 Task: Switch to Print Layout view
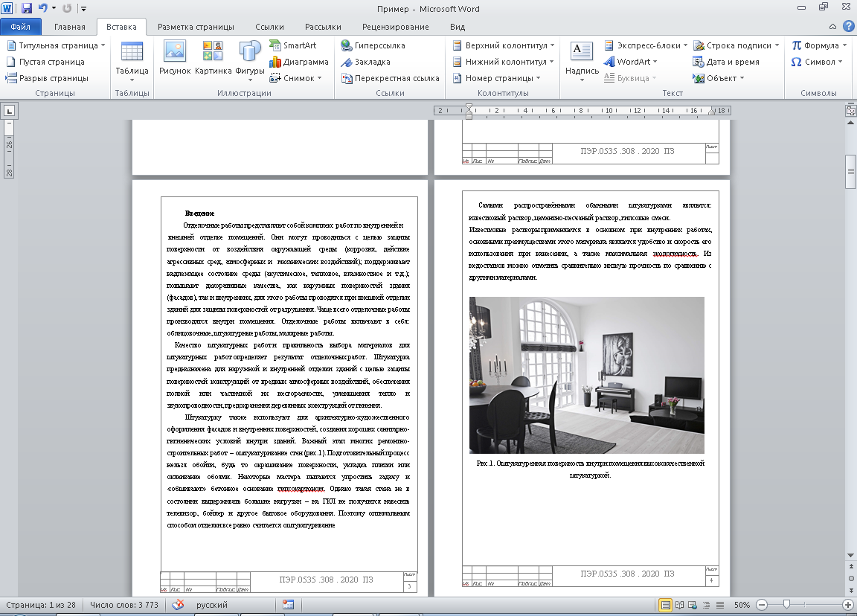[x=665, y=605]
